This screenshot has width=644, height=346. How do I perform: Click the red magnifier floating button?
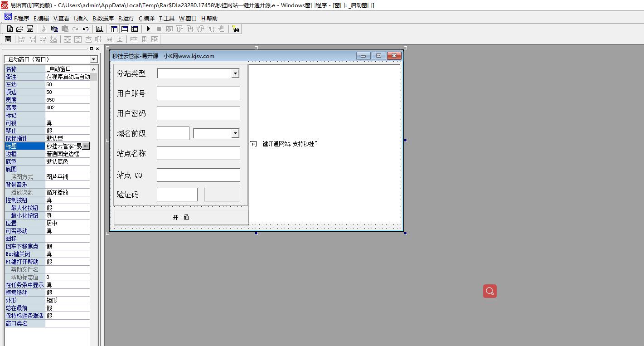[x=489, y=291]
